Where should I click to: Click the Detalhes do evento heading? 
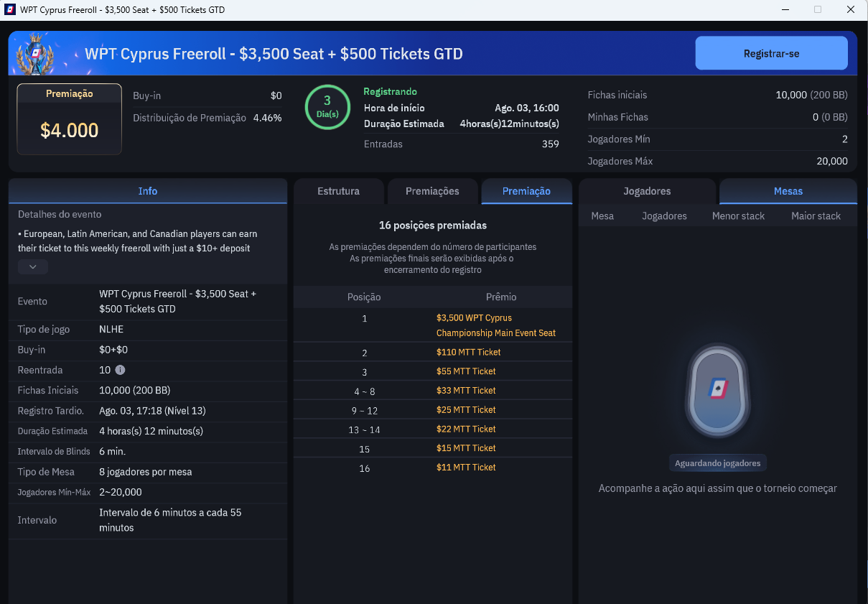tap(60, 215)
